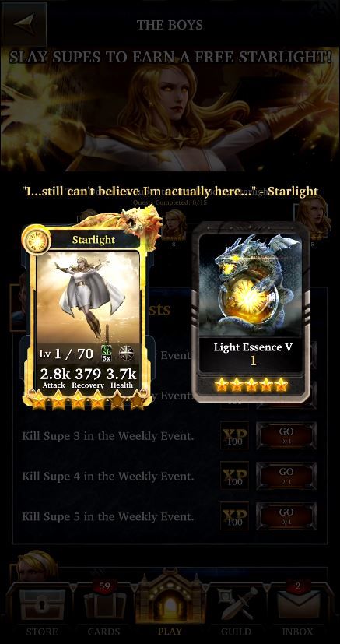Tap the back arrow in the top-left corner
Image resolution: width=340 pixels, height=644 pixels.
(24, 24)
